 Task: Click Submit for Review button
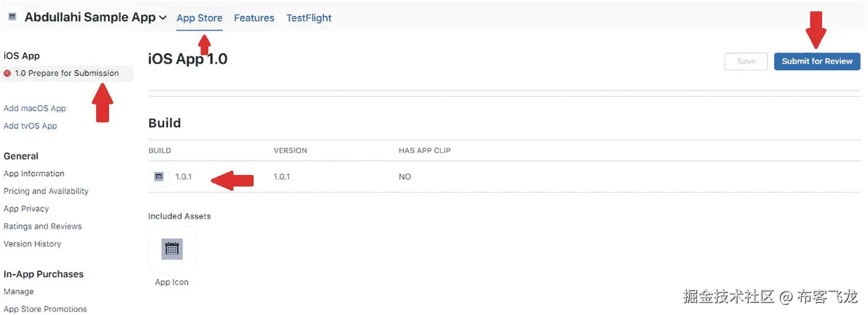point(817,61)
